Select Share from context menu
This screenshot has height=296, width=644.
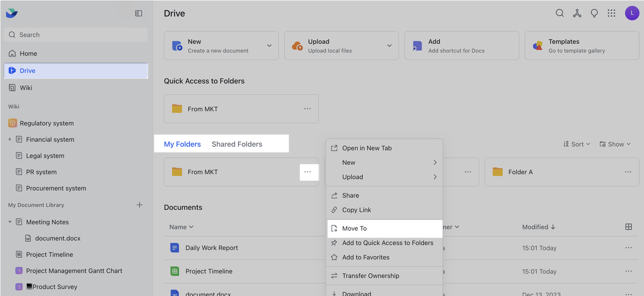point(384,195)
